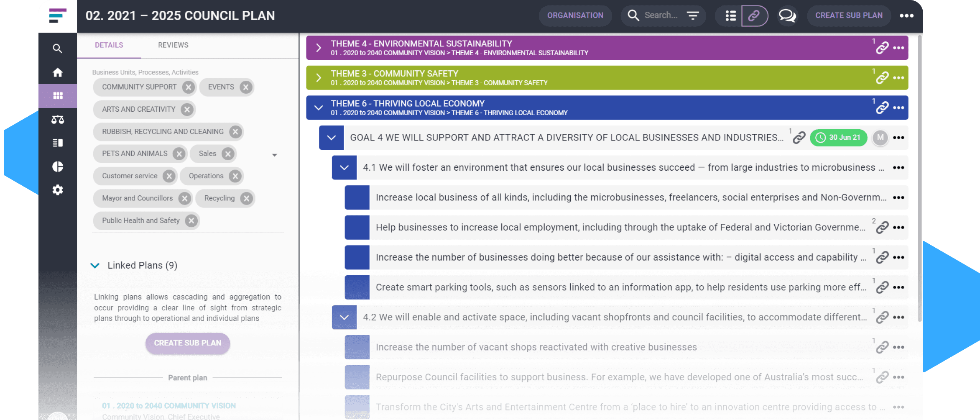Click link icon on Theme 4 row
The image size is (980, 420).
point(882,48)
